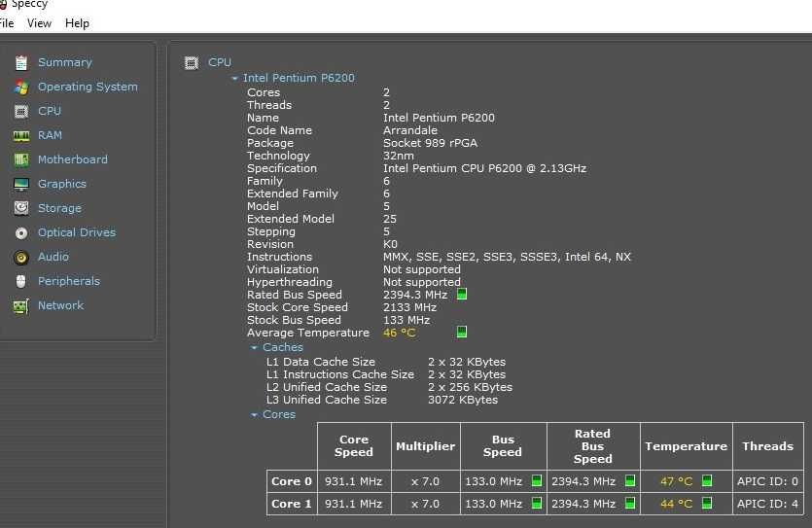The height and width of the screenshot is (528, 812).
Task: Click the Average Temperature 46 °C value
Action: click(400, 333)
